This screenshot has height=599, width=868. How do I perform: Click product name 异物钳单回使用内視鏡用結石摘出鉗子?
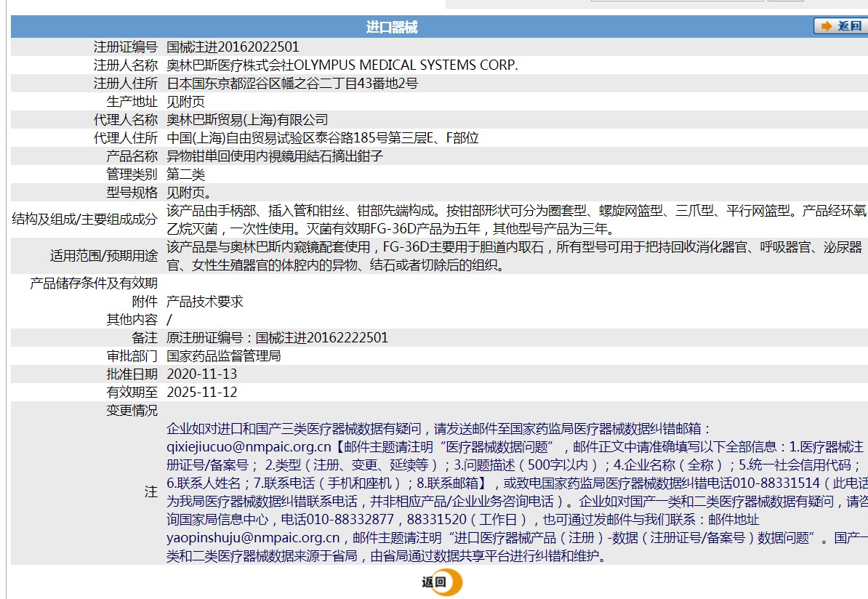tap(275, 156)
